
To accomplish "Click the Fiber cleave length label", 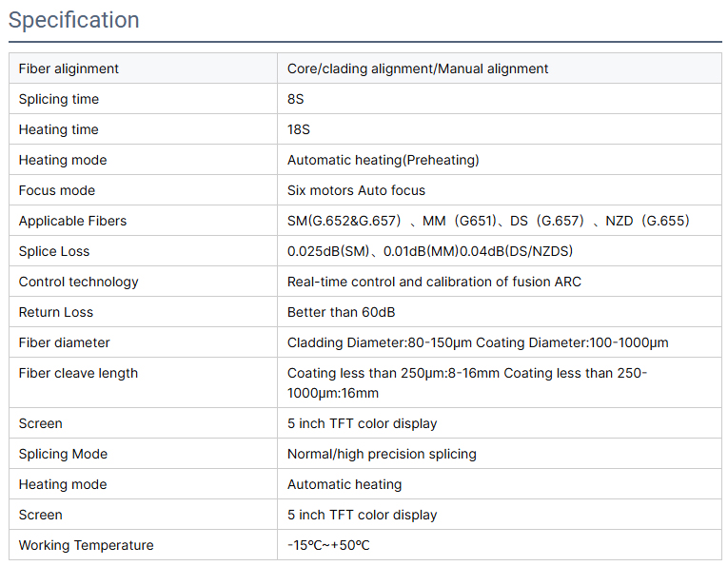I will [x=78, y=373].
